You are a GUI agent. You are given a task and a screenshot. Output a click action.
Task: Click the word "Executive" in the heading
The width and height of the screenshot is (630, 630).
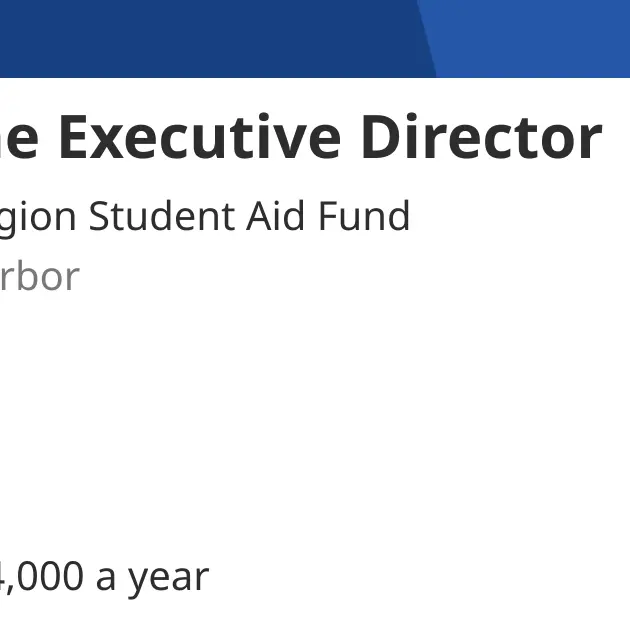click(200, 137)
